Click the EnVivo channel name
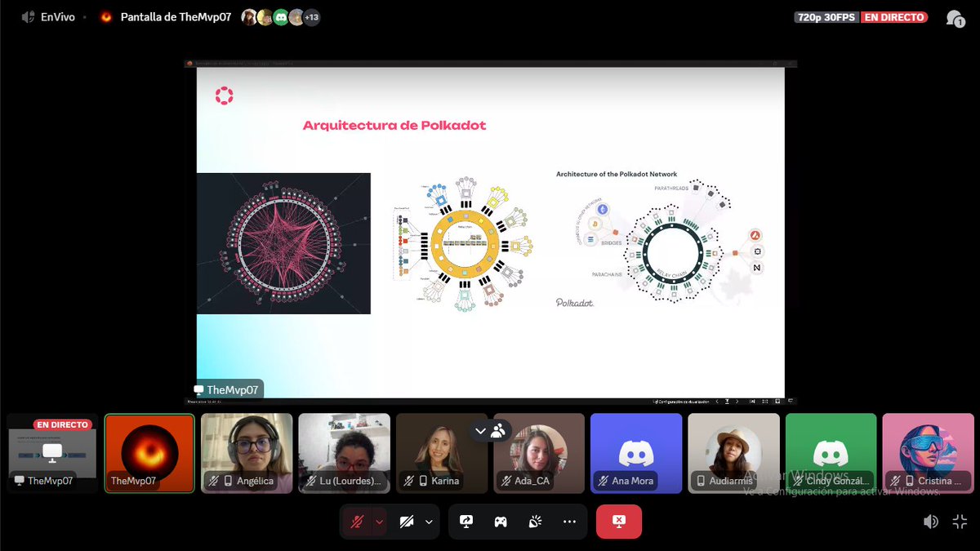 pos(58,16)
